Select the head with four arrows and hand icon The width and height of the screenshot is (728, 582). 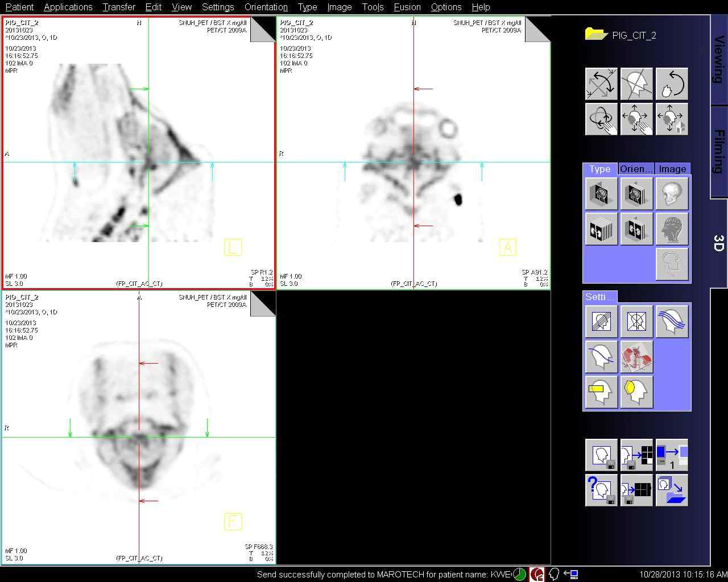coord(636,119)
